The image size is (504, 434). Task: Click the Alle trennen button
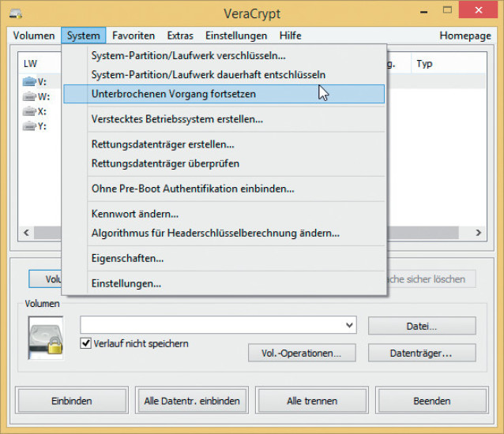tap(312, 401)
